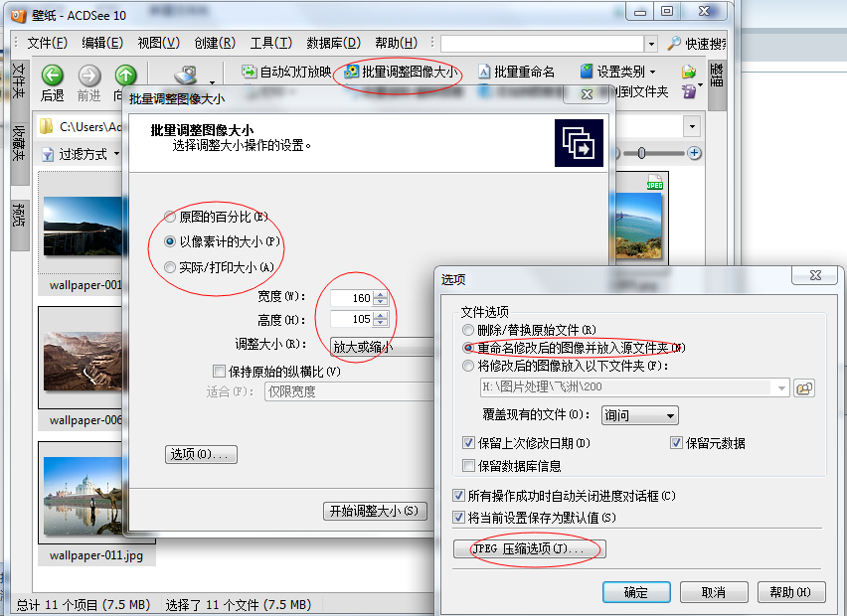Screen dimensions: 847x616
Task: Open the 文件(F) menu
Action: pos(47,43)
